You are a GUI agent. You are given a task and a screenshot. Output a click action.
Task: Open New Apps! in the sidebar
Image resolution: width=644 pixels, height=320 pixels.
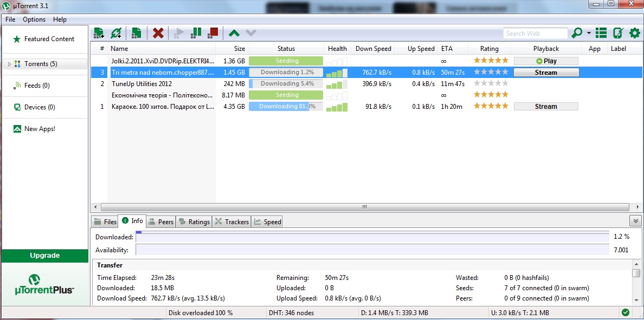point(44,129)
